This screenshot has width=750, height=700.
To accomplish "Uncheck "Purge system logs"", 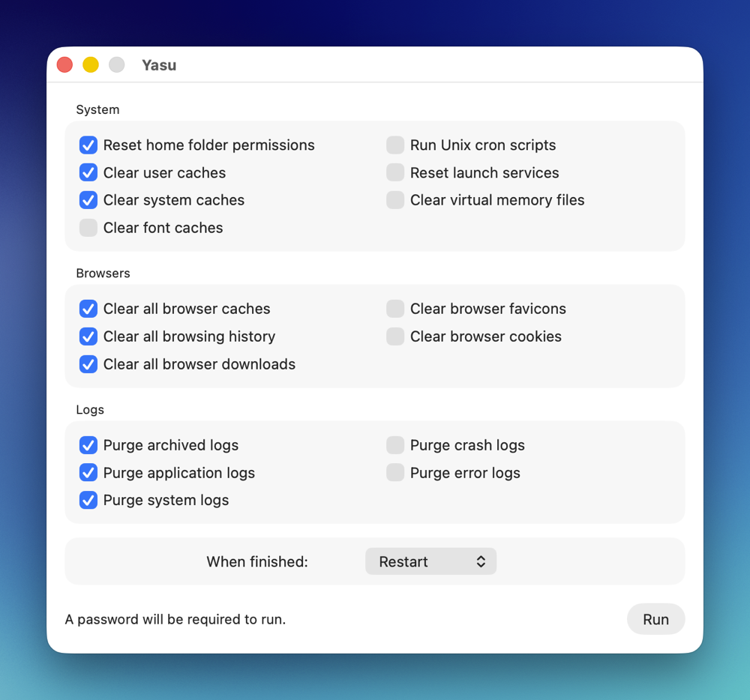I will tap(88, 499).
